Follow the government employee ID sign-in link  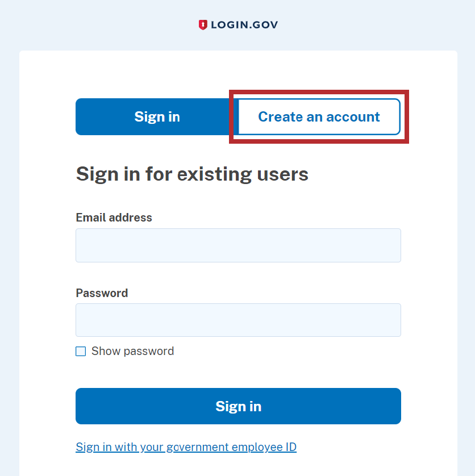tap(186, 447)
